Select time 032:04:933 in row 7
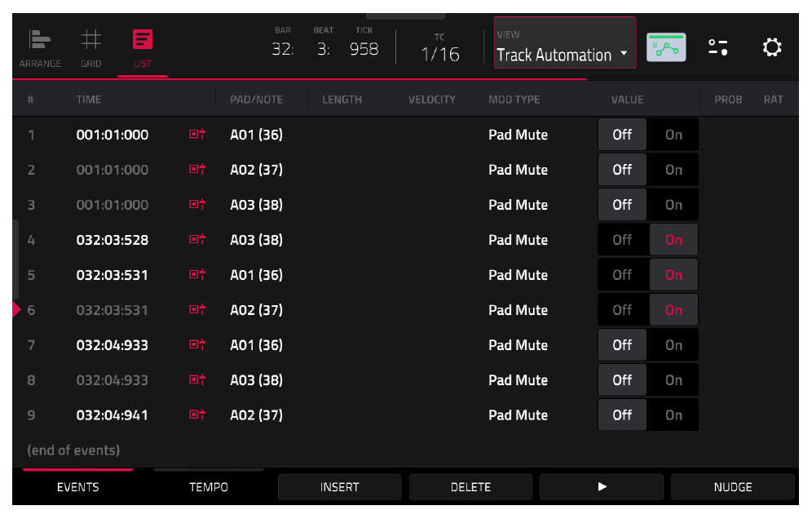The height and width of the screenshot is (519, 812). (x=113, y=345)
